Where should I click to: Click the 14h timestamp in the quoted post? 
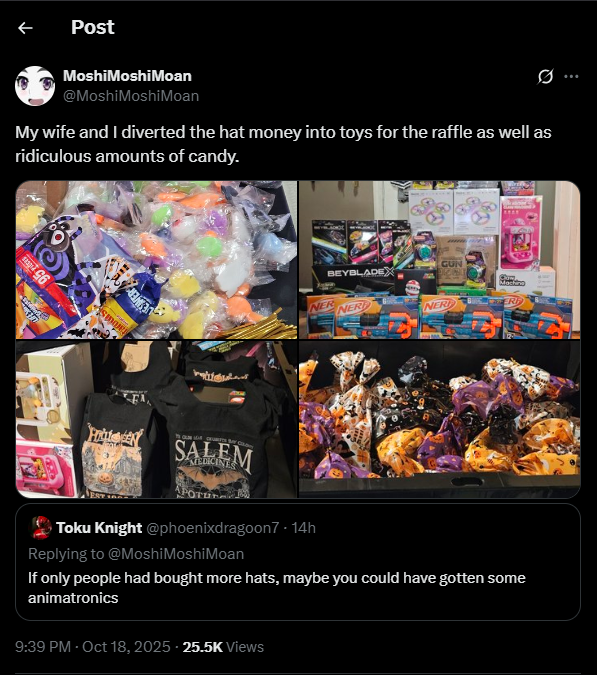(303, 528)
